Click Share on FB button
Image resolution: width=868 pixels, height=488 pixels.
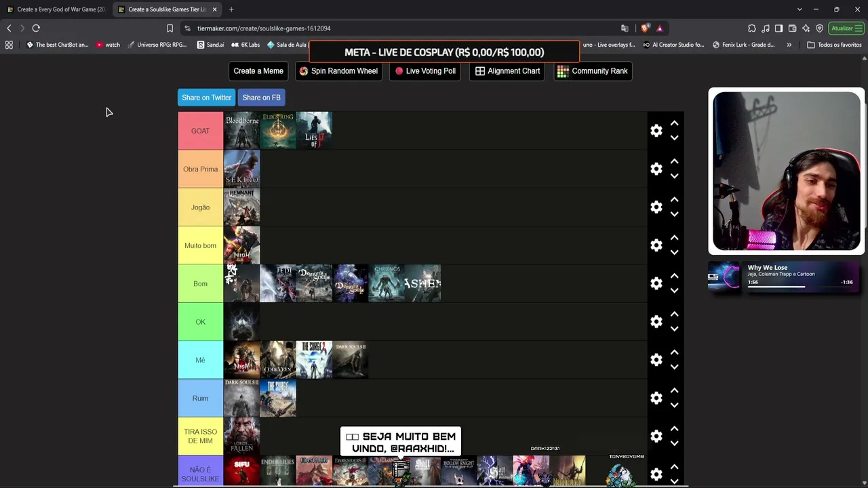click(261, 98)
